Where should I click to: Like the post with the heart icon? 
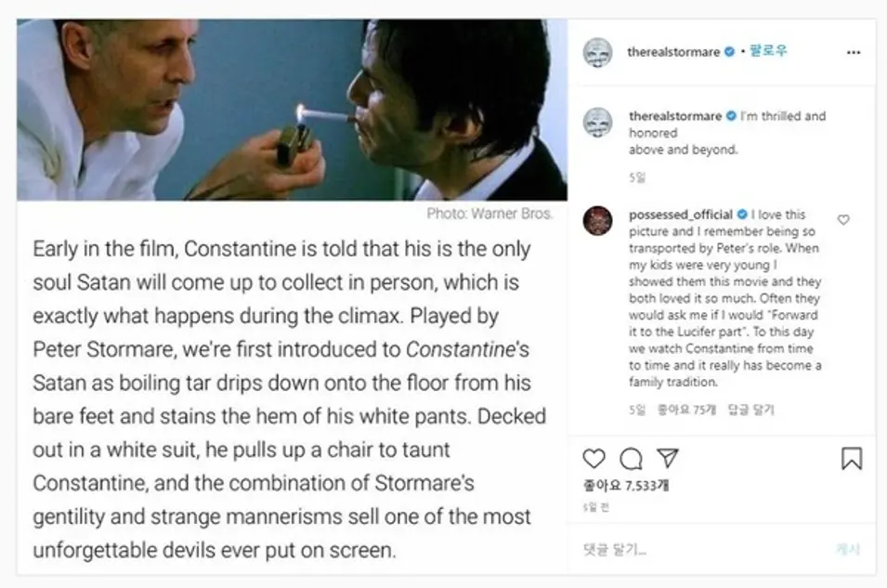point(594,458)
